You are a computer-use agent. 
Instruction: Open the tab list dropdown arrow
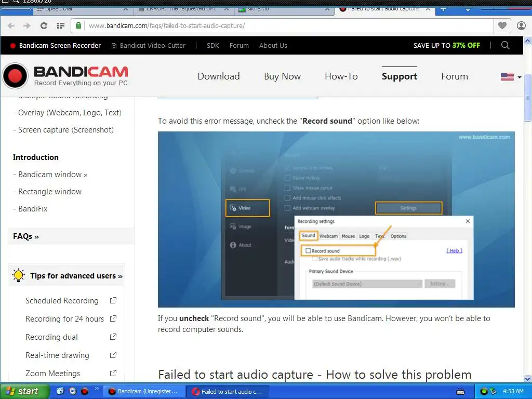[468, 9]
